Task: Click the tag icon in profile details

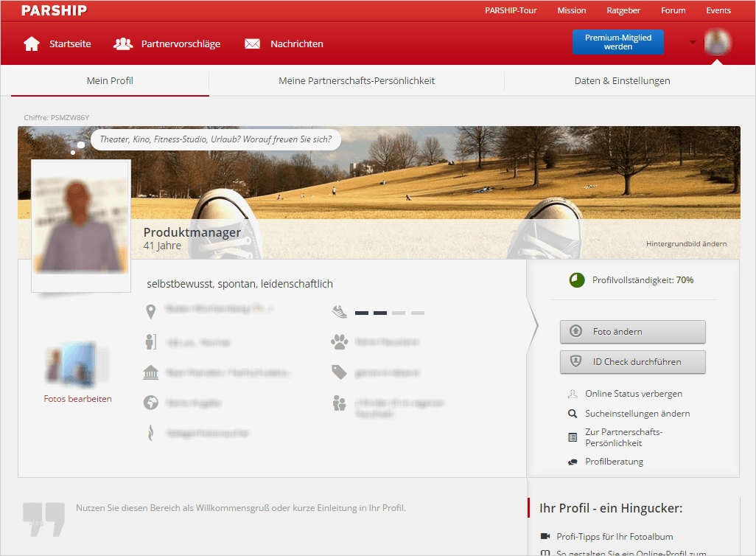Action: coord(340,372)
